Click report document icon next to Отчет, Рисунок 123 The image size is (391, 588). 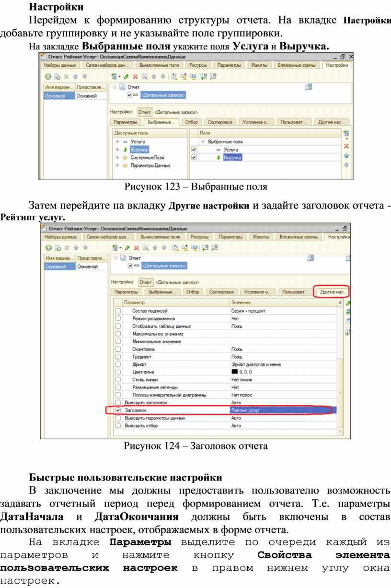[123, 87]
